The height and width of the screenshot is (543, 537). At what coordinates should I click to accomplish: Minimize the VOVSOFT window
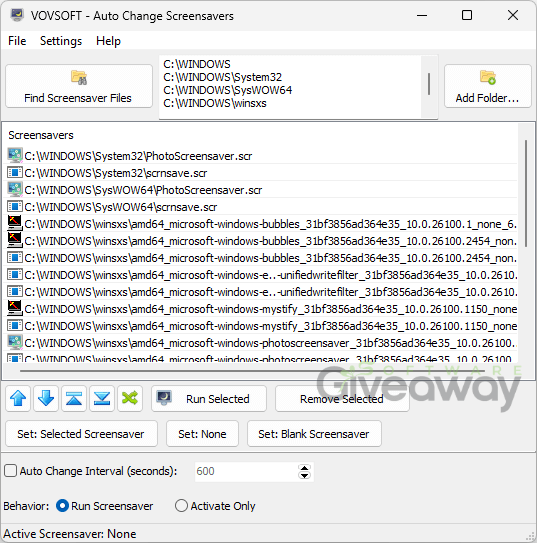(x=422, y=16)
